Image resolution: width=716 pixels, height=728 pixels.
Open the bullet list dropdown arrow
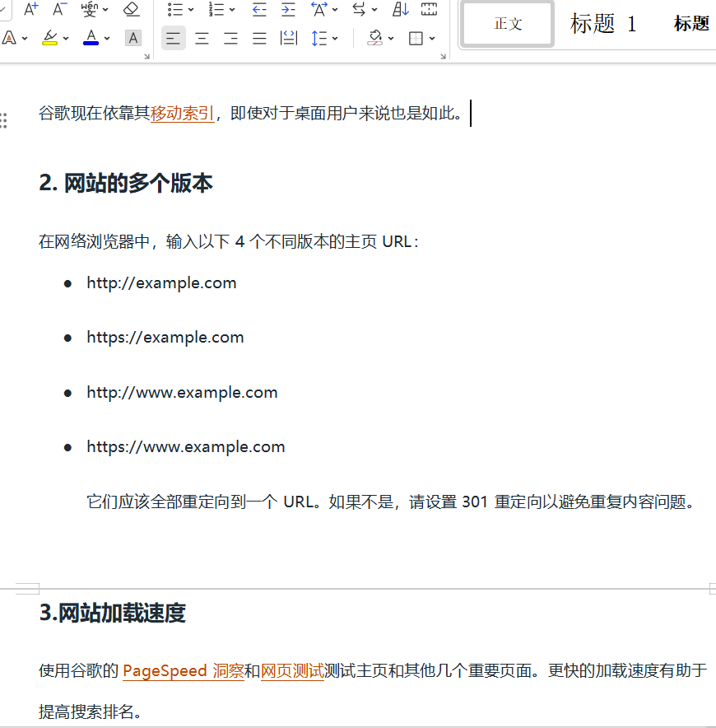(191, 10)
